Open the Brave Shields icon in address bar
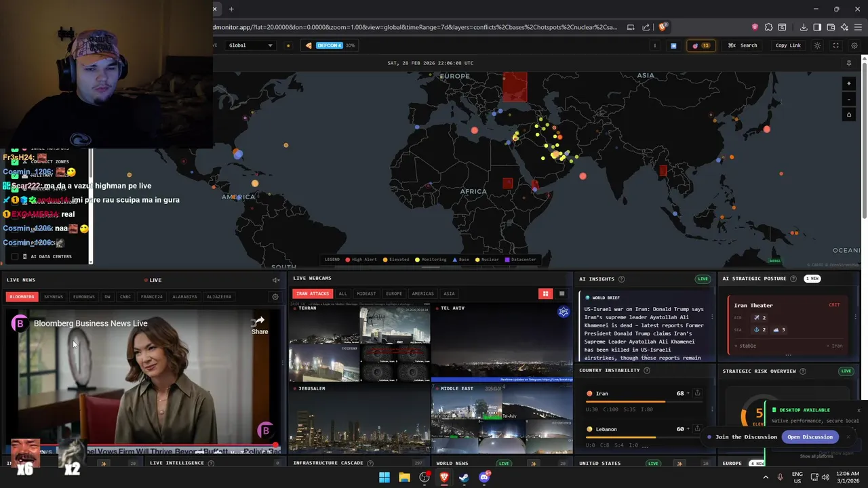 pos(663,27)
